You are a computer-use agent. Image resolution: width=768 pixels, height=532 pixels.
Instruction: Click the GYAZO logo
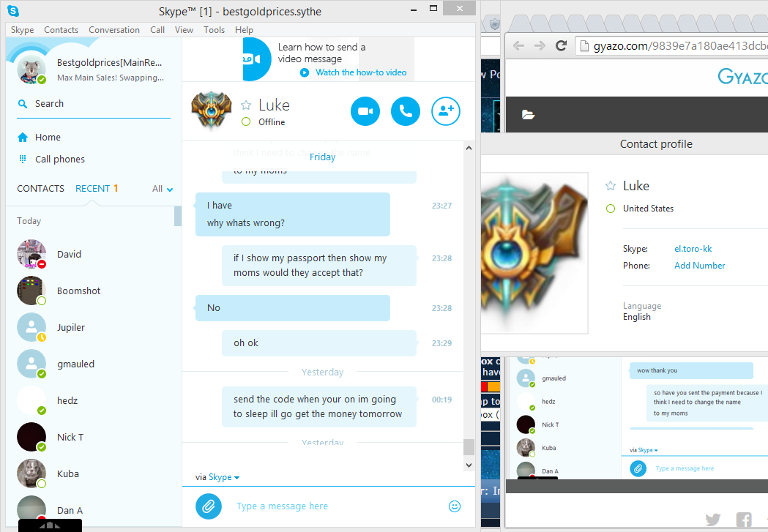tap(742, 76)
